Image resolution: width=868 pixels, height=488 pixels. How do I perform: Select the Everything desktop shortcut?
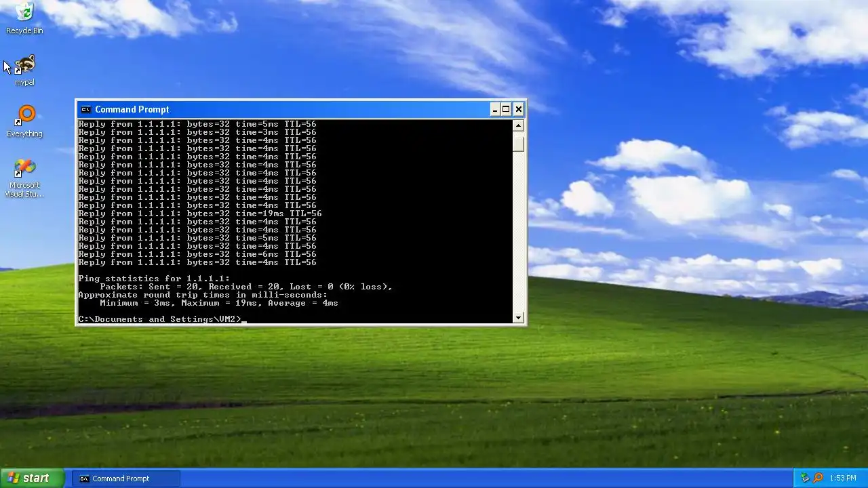point(24,122)
